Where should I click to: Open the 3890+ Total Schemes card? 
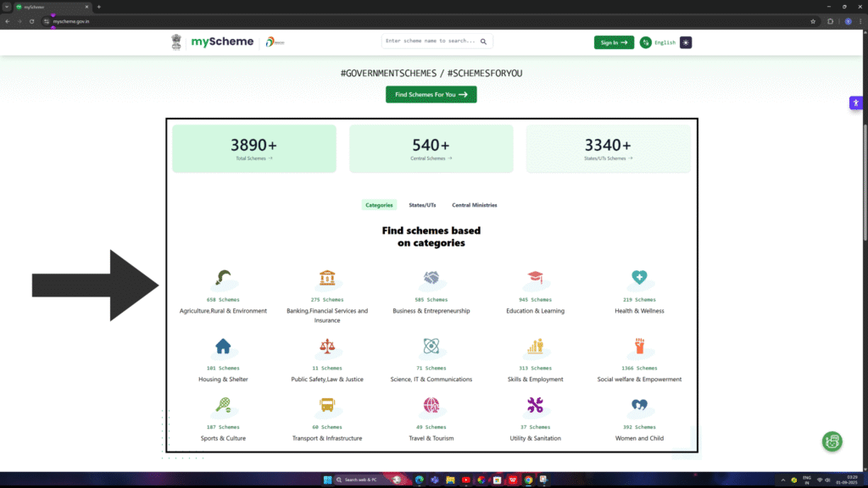[253, 149]
